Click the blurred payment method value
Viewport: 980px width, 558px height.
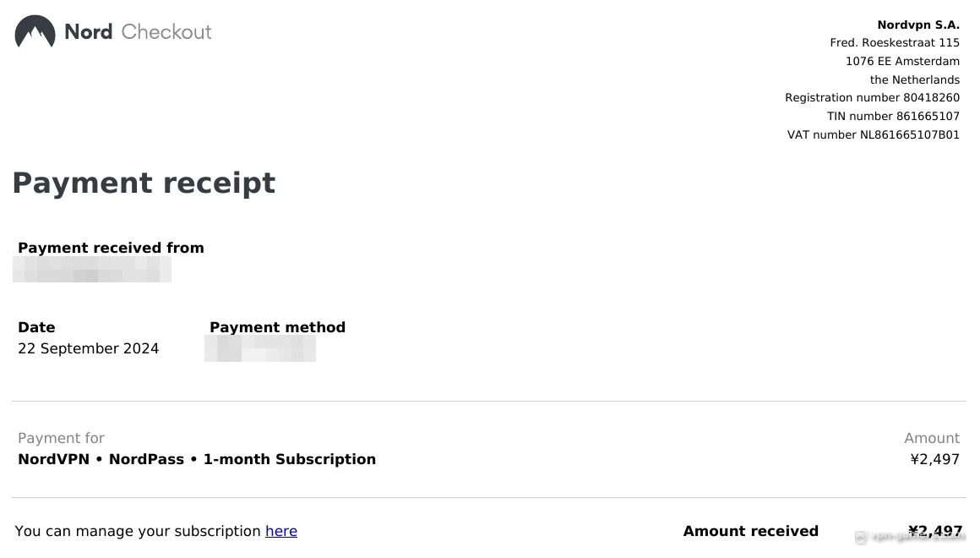[x=260, y=348]
